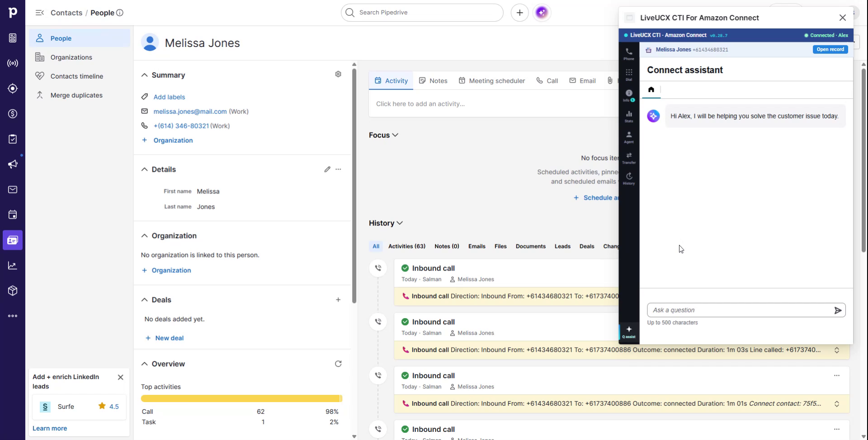Switch to the Activity tab
This screenshot has width=868, height=440.
pyautogui.click(x=391, y=81)
